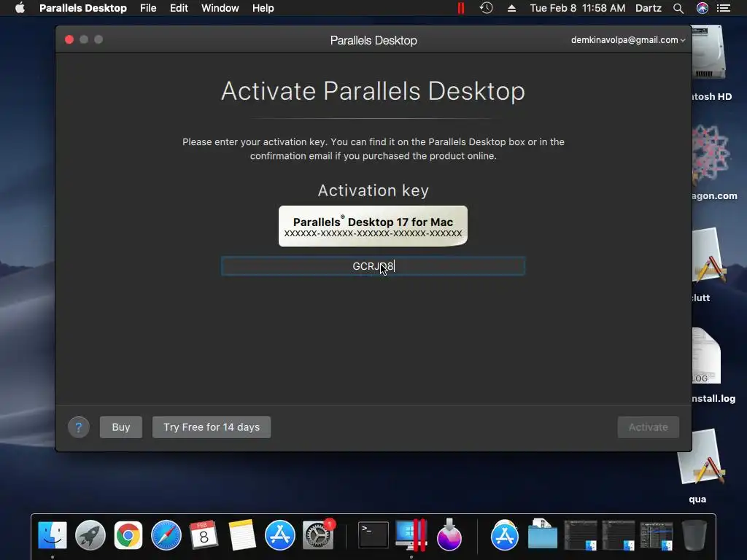The height and width of the screenshot is (560, 747).
Task: Open the Apple menu
Action: [x=20, y=8]
